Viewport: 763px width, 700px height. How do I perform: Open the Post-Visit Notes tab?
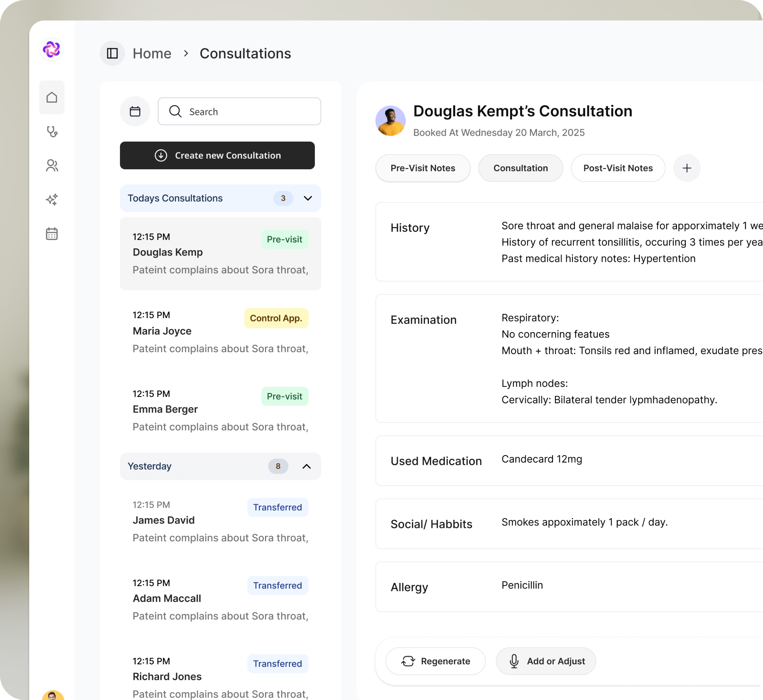(618, 168)
